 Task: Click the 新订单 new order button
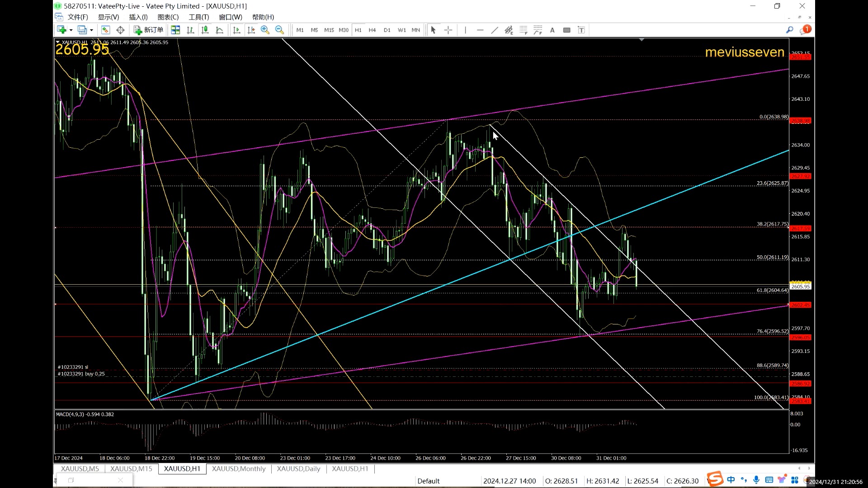(148, 30)
